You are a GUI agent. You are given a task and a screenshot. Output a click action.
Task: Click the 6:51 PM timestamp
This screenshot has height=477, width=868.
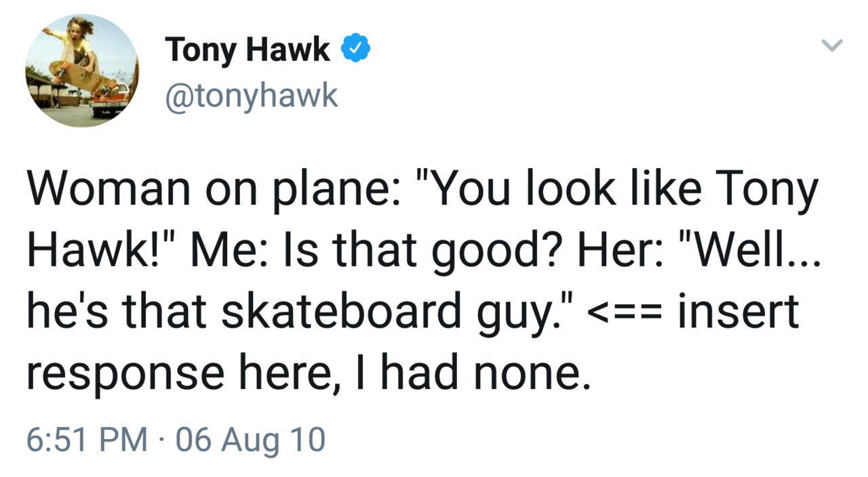click(87, 440)
